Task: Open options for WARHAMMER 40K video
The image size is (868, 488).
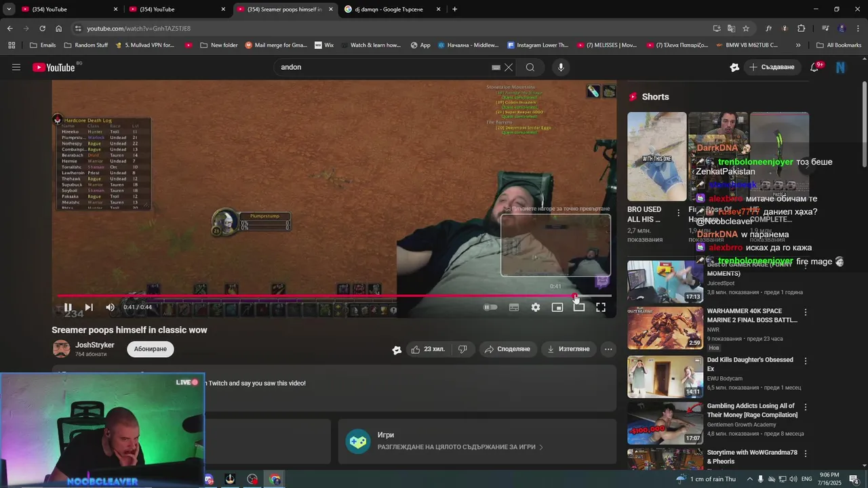Action: (806, 312)
